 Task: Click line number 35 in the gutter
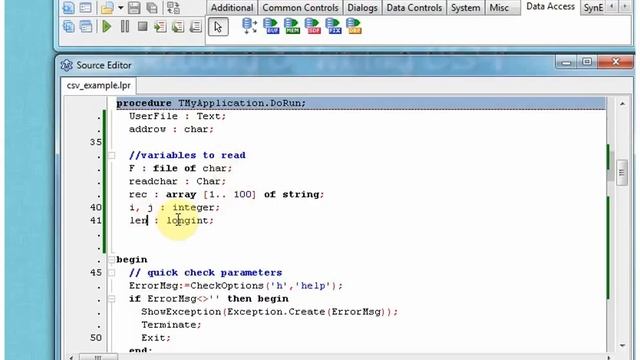96,142
